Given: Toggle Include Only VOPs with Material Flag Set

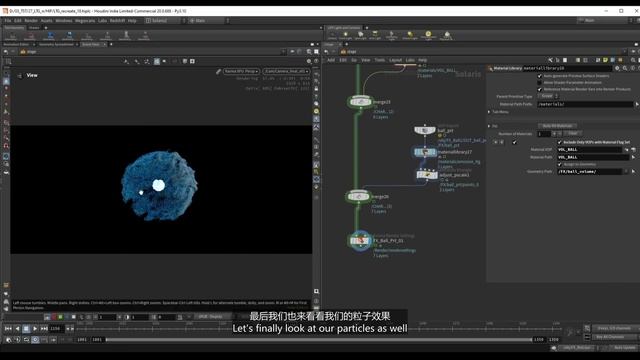Looking at the screenshot, I should (560, 142).
